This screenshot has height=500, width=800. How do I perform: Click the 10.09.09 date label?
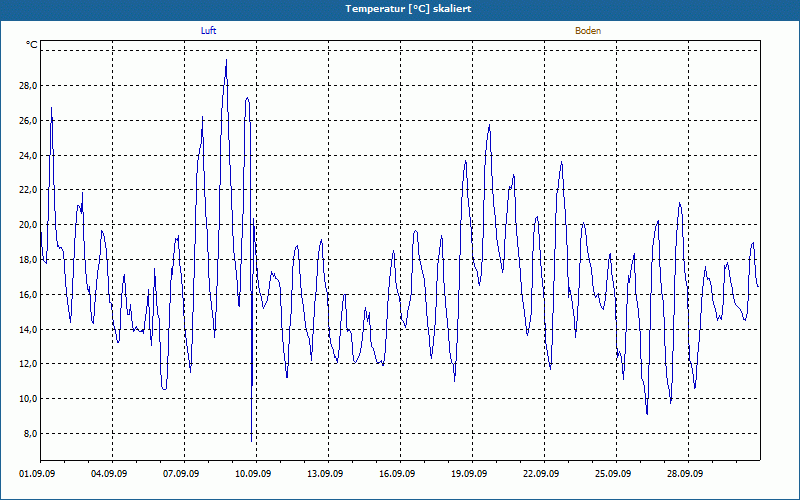click(x=253, y=473)
